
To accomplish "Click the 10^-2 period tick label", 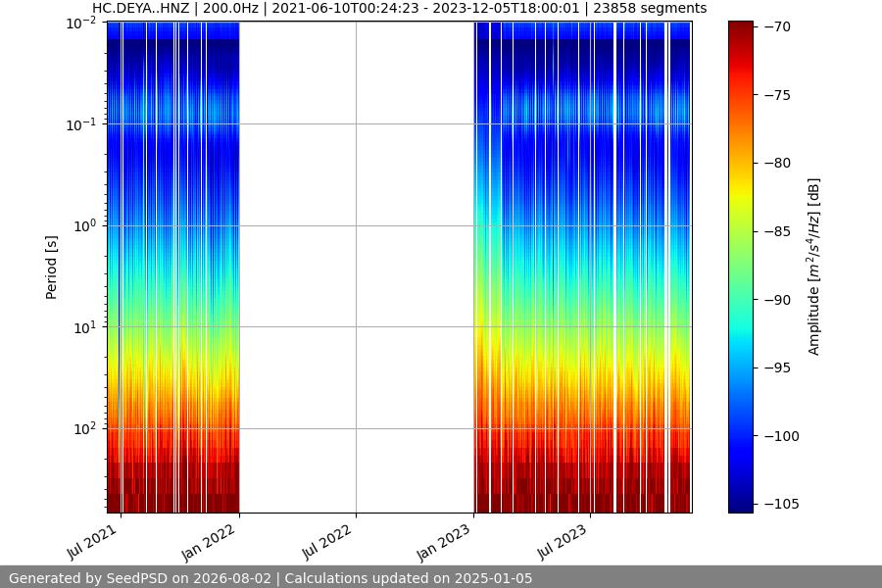I will coord(81,24).
